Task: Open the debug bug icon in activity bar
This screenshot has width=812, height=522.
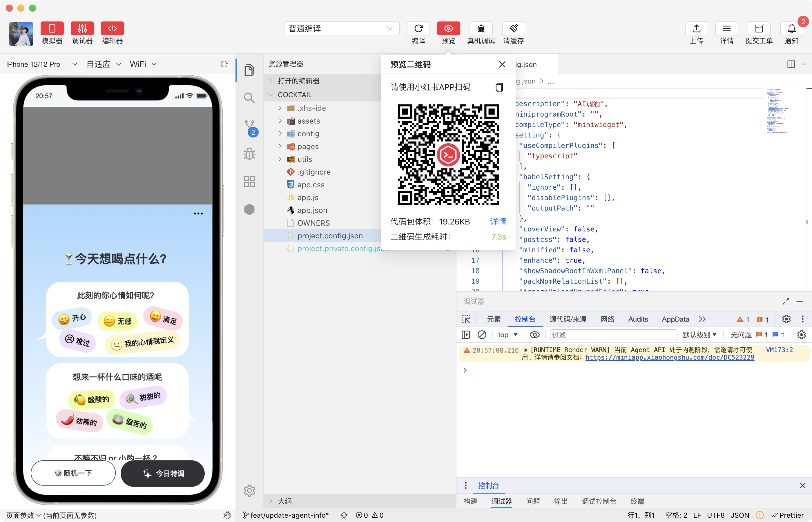Action: 249,154
